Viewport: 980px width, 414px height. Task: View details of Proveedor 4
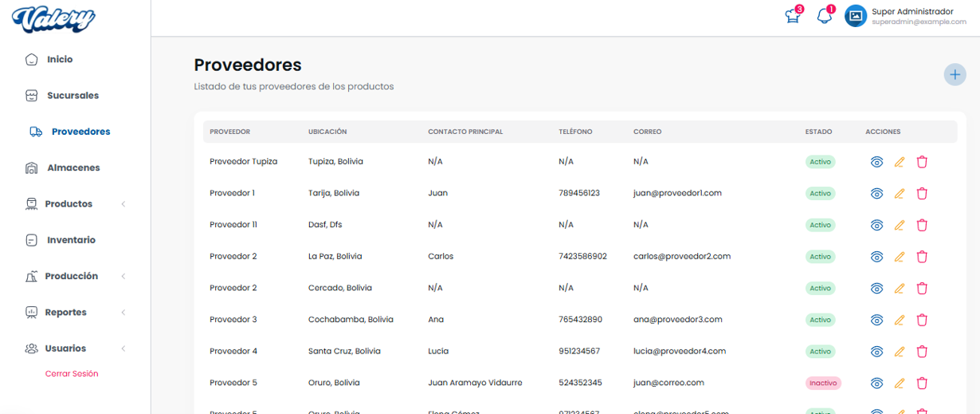coord(876,351)
